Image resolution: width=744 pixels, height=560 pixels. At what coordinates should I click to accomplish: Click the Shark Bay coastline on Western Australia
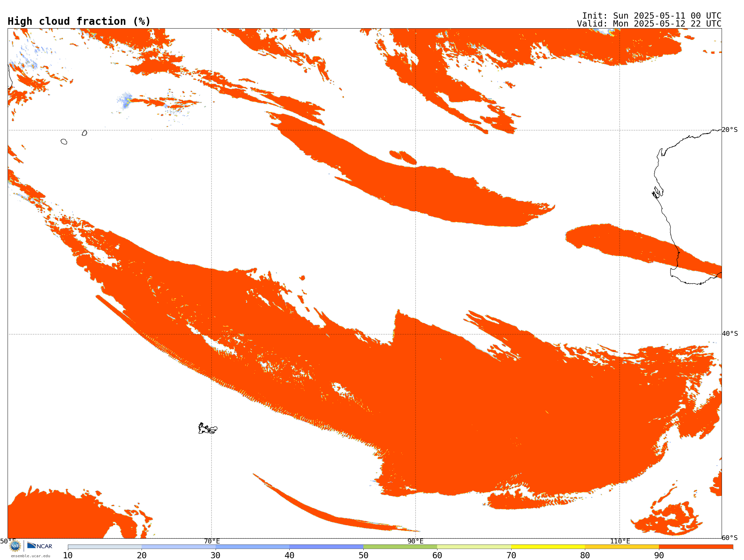(x=658, y=192)
